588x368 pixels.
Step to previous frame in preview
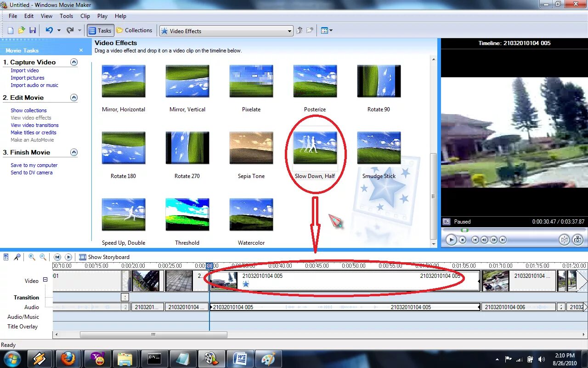tap(485, 240)
